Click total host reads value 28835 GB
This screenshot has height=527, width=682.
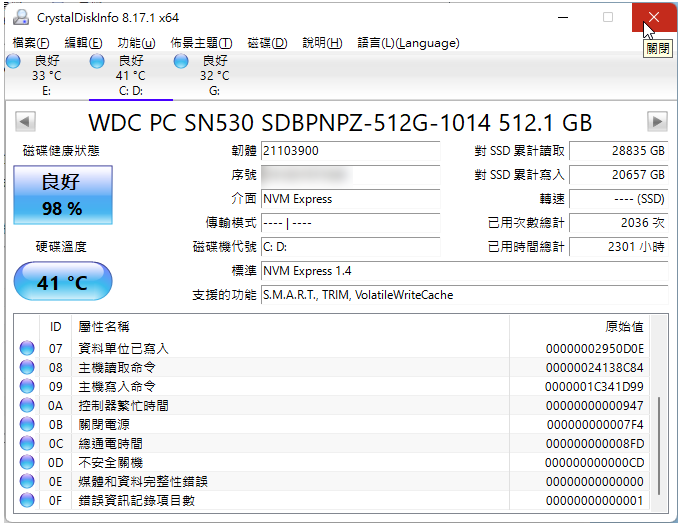click(618, 151)
